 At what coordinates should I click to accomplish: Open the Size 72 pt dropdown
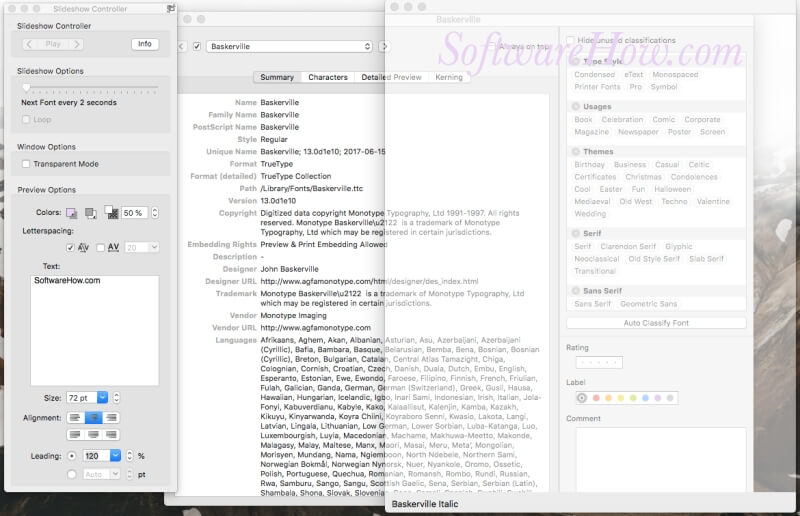pos(103,398)
